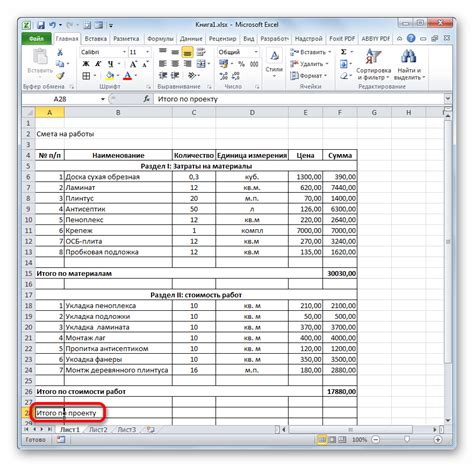Open the Общий number format dropdown

point(256,52)
